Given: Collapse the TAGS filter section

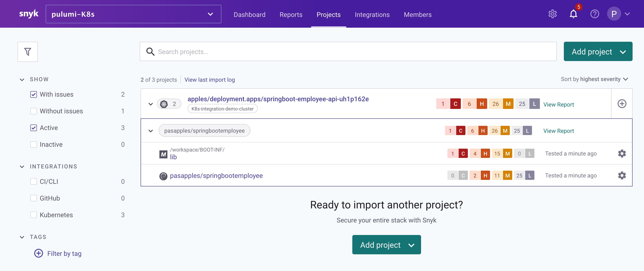Looking at the screenshot, I should [22, 237].
